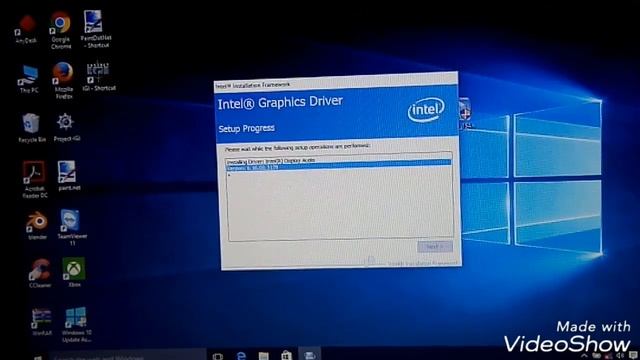
Task: Launch the blender desktop shortcut
Action: coord(37,225)
